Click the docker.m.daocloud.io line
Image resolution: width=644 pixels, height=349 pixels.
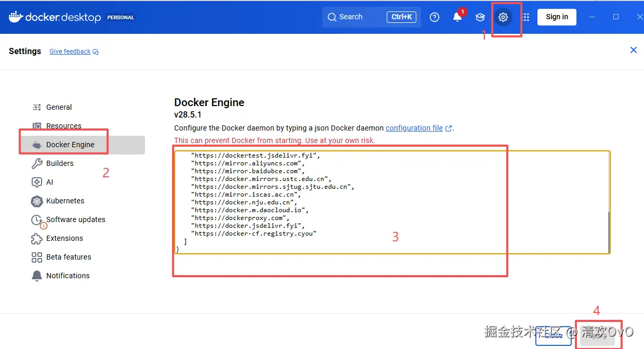coord(250,210)
